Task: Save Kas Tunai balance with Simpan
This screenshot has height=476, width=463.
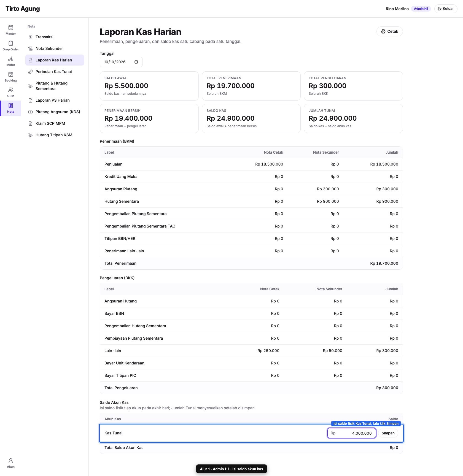Action: (388, 433)
